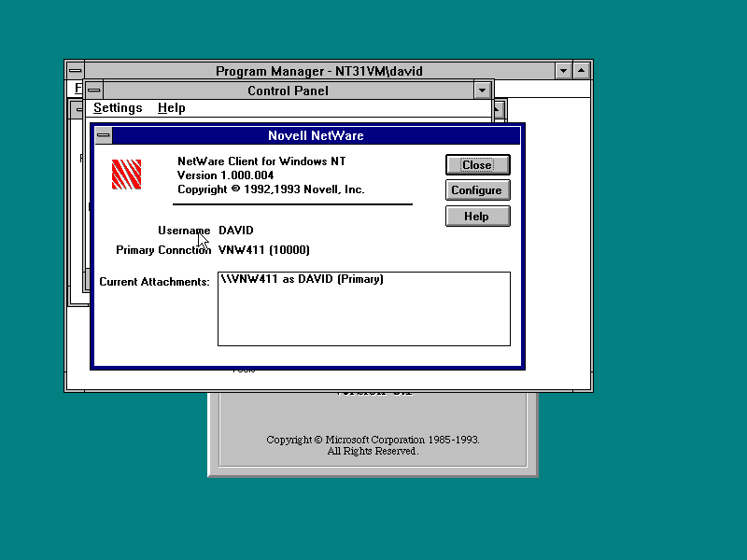Minimize the Program Manager window

tap(564, 71)
